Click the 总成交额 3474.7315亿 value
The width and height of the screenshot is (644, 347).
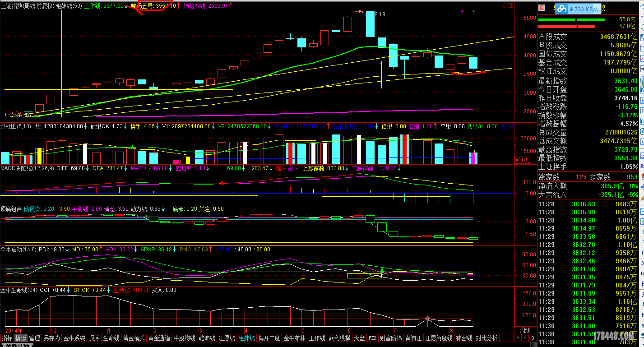619,141
